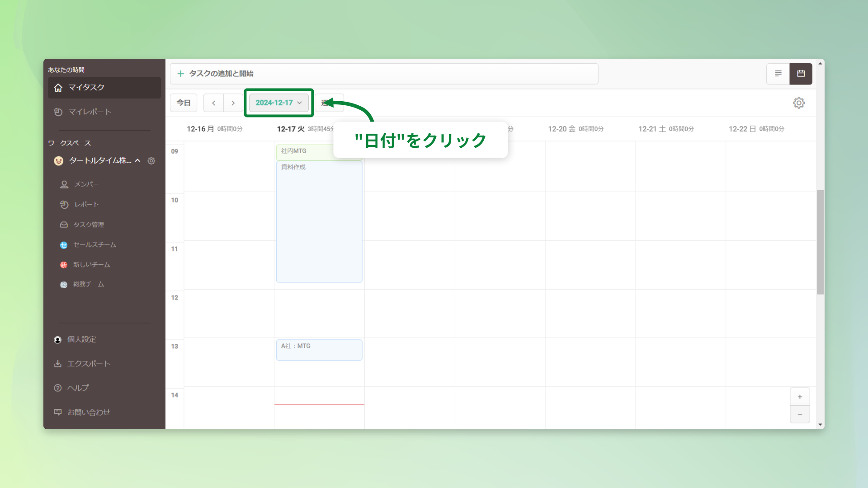
Task: Open the レポート section icon
Action: click(x=64, y=204)
